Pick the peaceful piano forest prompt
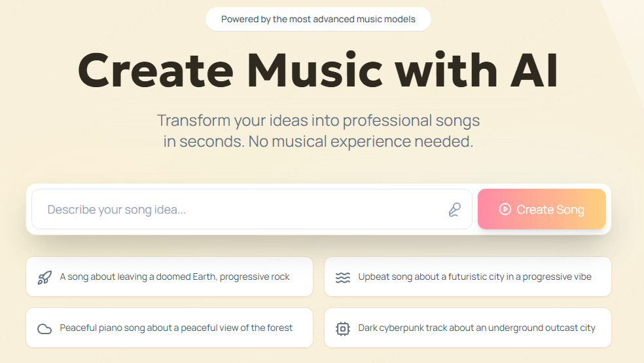Screen dimensions: 644x363 176,328
